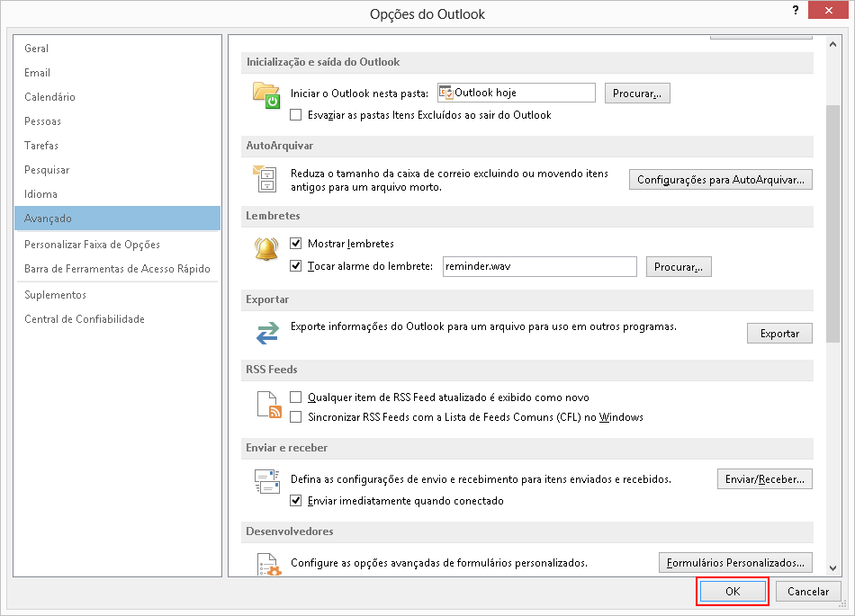Check Qualquer item de RSS Feed atualizado
Viewport: 855px width, 616px height.
tap(295, 397)
